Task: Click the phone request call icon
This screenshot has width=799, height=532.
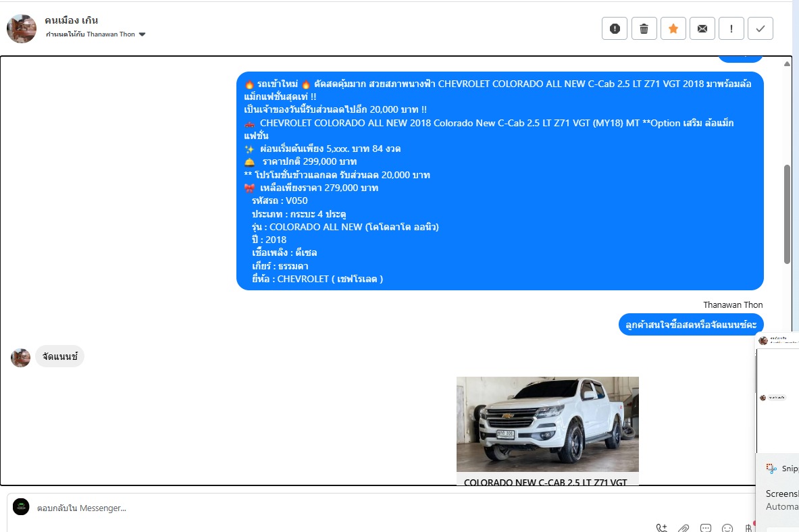Action: pyautogui.click(x=661, y=528)
